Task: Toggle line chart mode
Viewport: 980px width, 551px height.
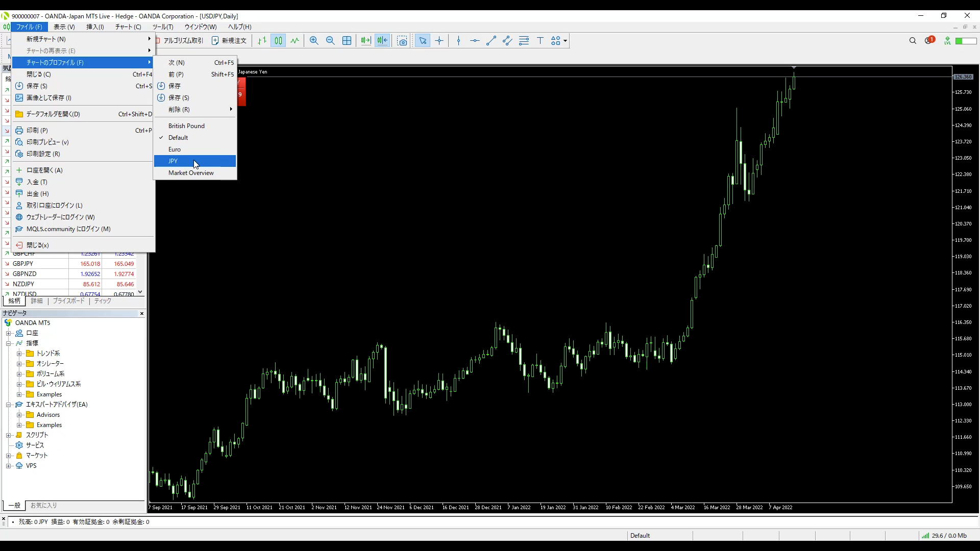Action: coord(295,41)
